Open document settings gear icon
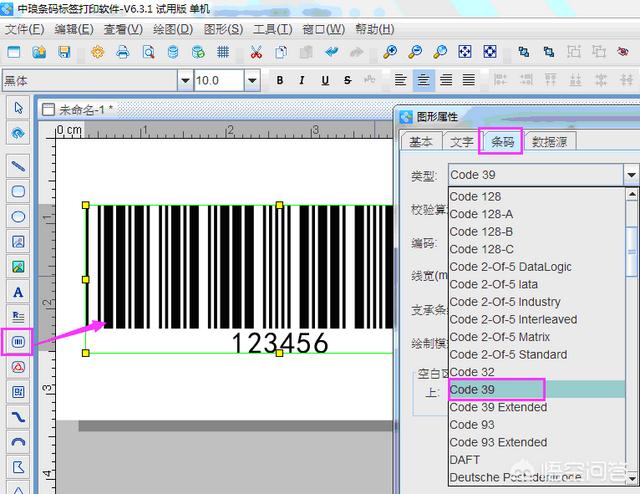 (98, 52)
